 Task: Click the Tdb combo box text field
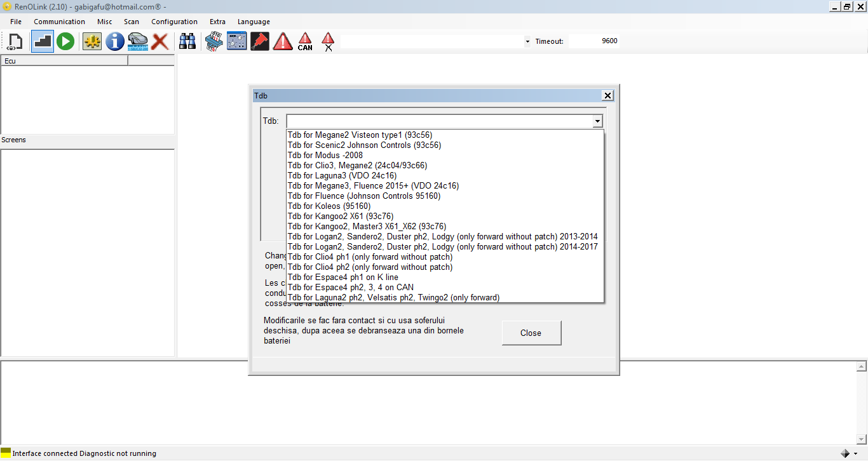point(439,121)
